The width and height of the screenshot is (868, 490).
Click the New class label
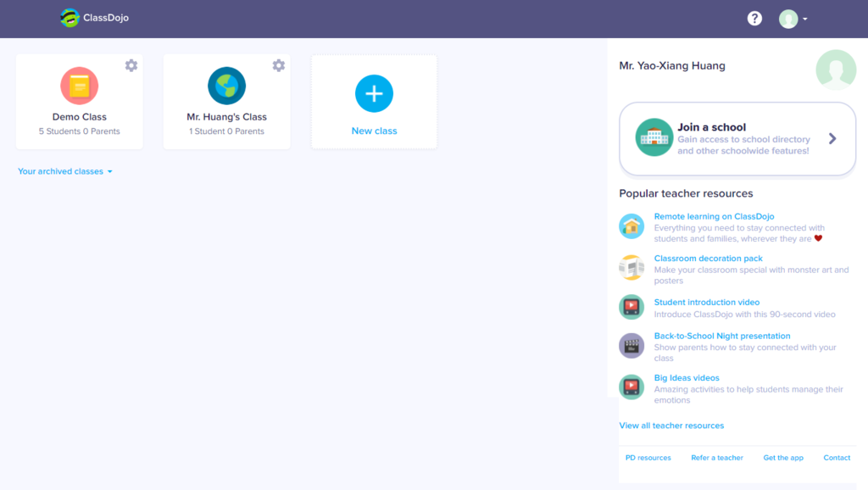click(x=374, y=131)
